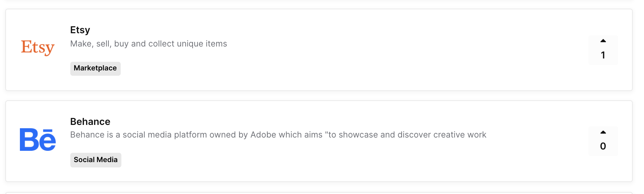Click Etsy's description about unique items

pos(149,44)
